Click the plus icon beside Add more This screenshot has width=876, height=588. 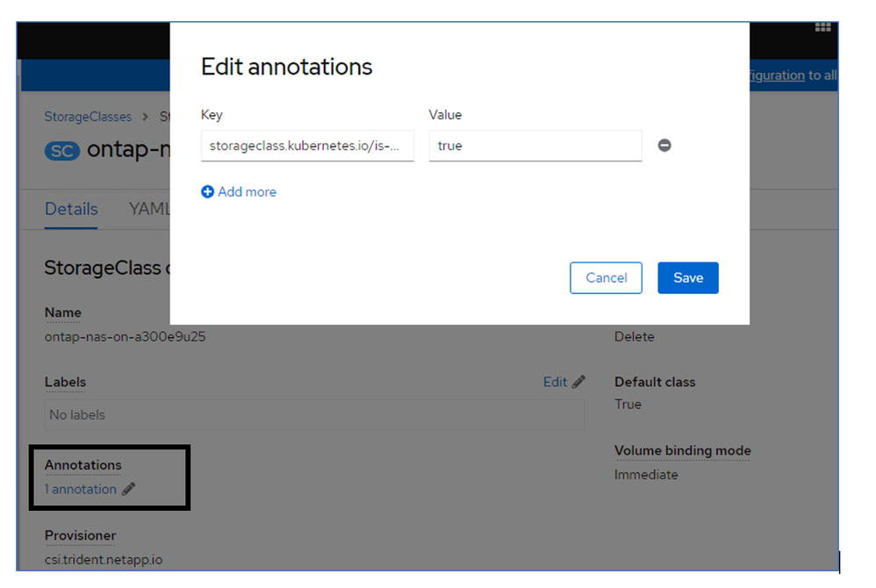pyautogui.click(x=207, y=192)
